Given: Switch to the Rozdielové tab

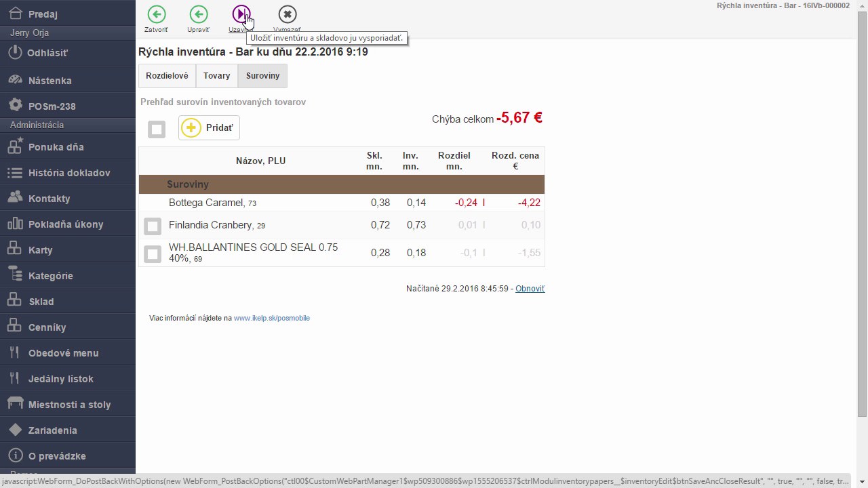Looking at the screenshot, I should (167, 76).
